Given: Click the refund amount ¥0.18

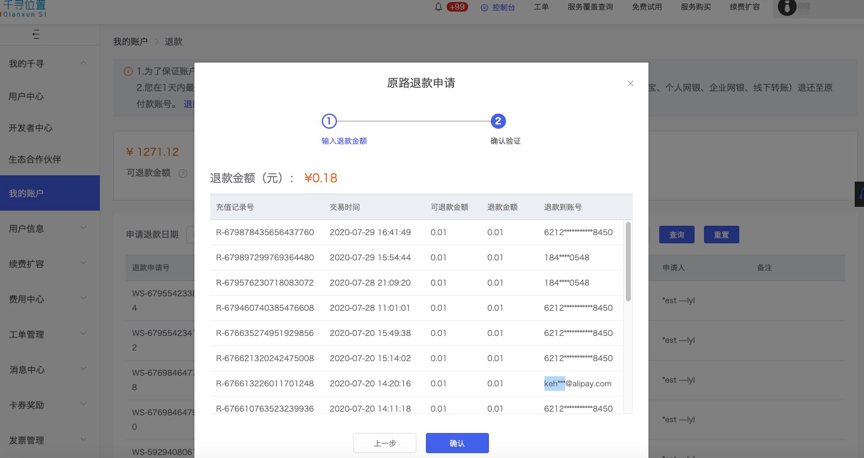Looking at the screenshot, I should point(321,178).
